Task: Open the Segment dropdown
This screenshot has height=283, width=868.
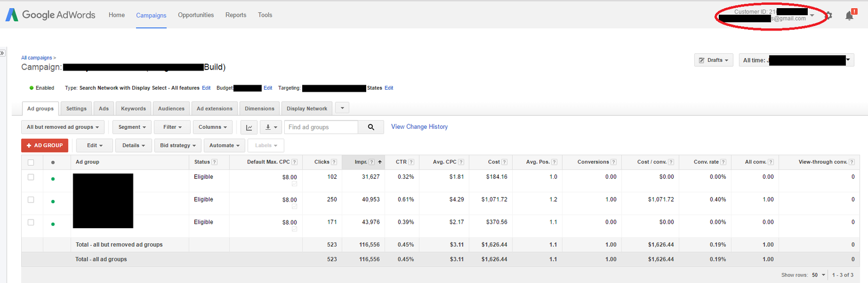Action: click(132, 127)
